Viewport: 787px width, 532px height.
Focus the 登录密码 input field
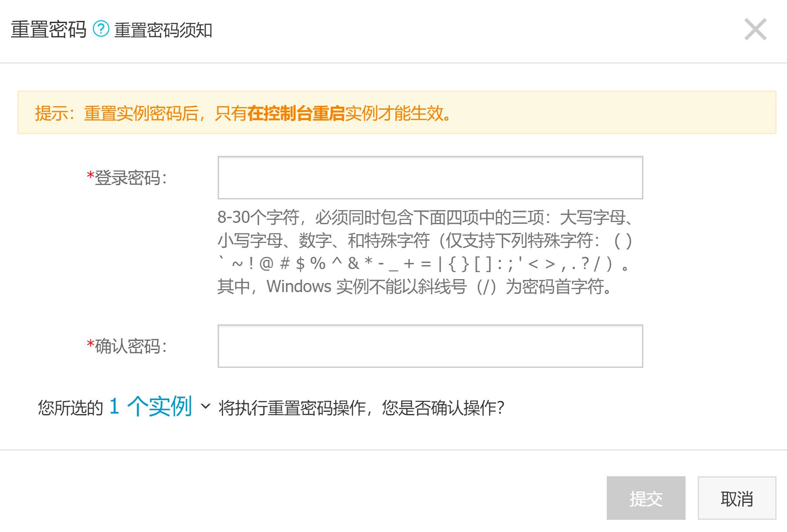tap(430, 178)
